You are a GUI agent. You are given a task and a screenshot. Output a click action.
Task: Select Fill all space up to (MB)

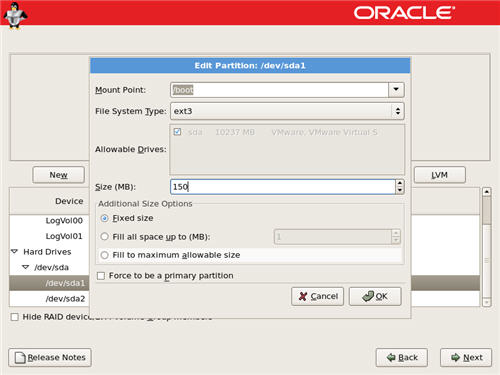tap(104, 237)
